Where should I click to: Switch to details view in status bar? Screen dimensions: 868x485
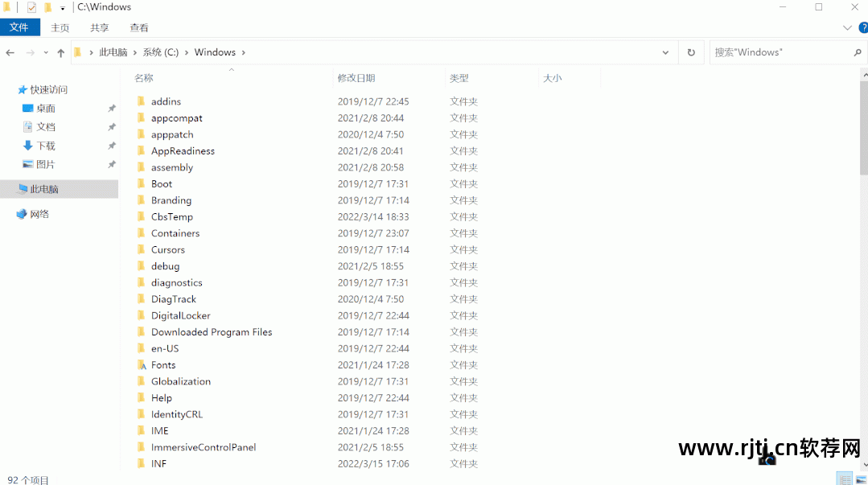click(844, 479)
